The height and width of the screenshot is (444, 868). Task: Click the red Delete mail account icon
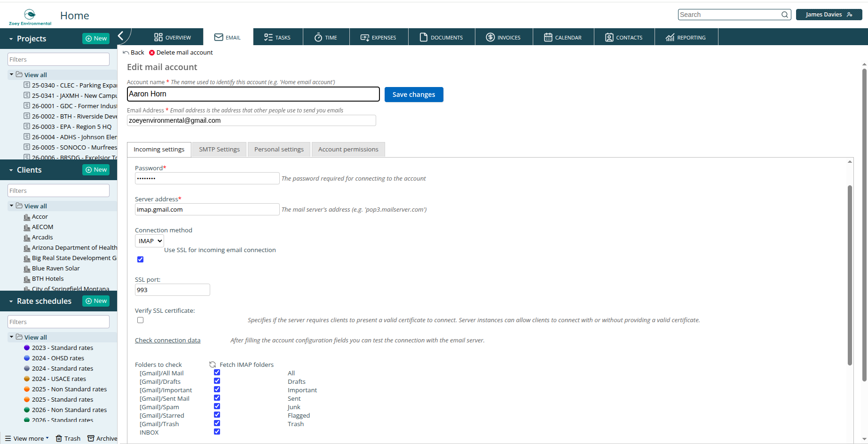(152, 53)
